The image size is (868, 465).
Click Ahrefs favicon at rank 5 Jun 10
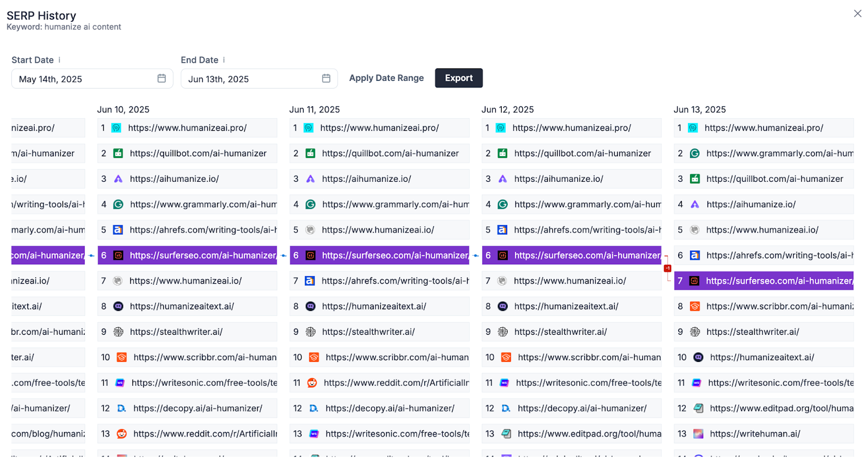(118, 230)
